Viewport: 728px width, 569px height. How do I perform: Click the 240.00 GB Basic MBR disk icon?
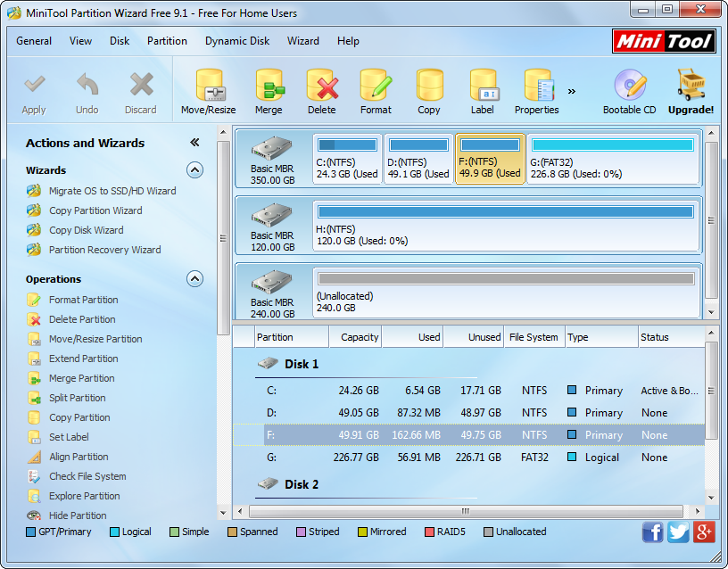(272, 282)
